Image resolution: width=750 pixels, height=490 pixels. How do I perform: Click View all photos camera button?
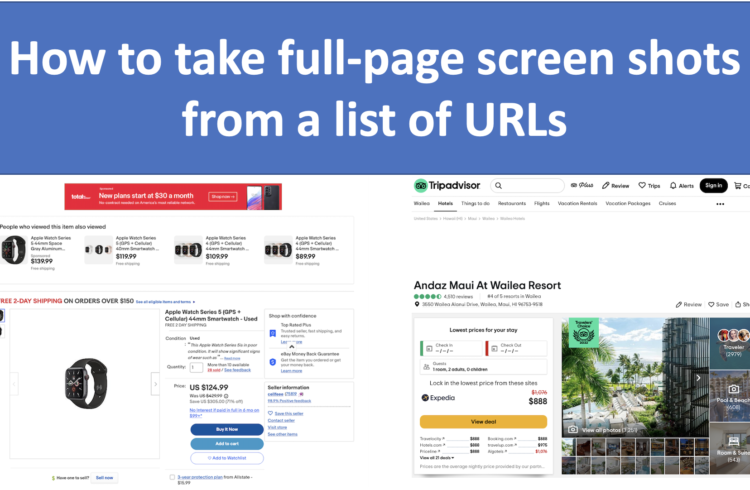pyautogui.click(x=603, y=430)
